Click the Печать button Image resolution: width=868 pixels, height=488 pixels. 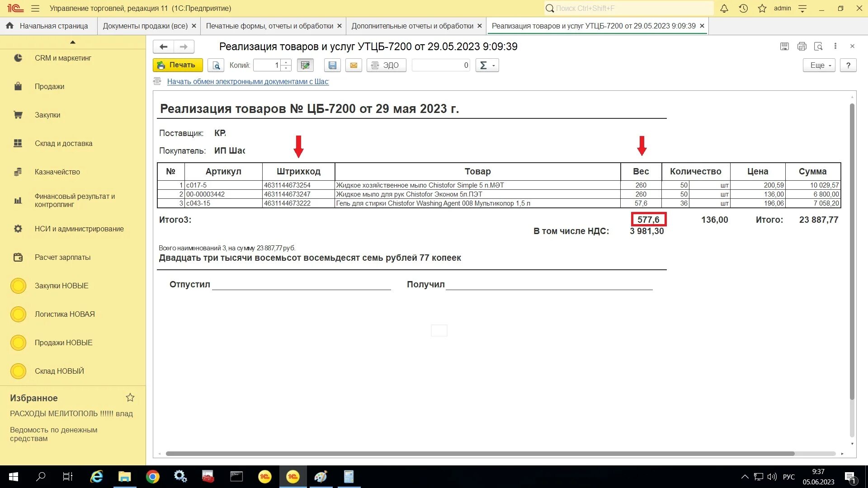tap(178, 65)
